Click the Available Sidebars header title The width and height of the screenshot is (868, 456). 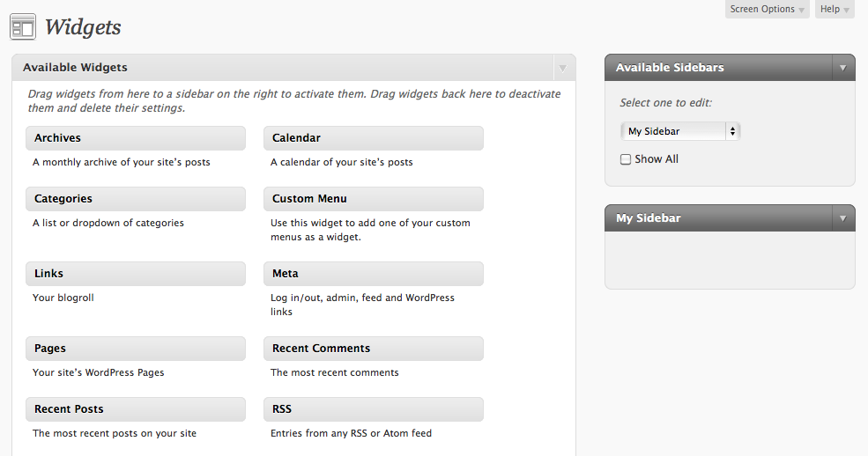coord(670,68)
